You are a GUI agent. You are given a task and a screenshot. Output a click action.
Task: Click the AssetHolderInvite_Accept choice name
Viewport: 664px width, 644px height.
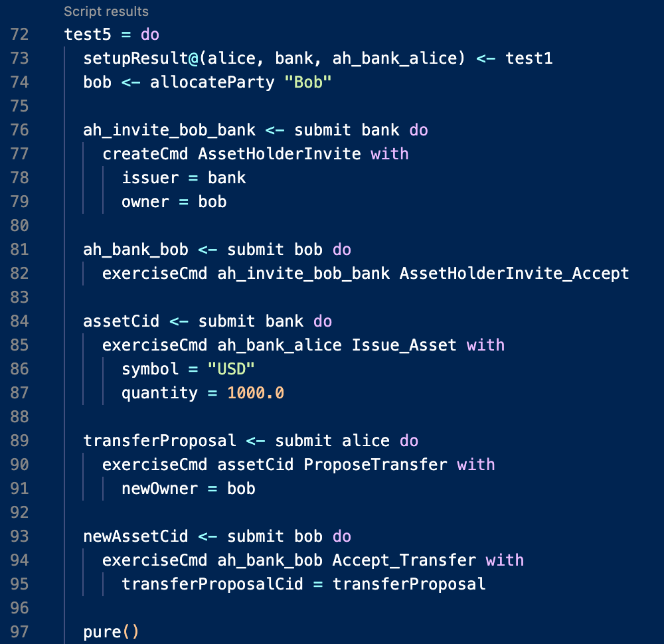click(514, 274)
